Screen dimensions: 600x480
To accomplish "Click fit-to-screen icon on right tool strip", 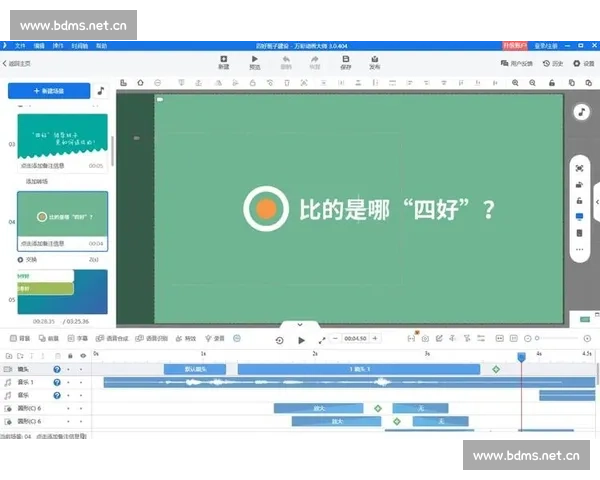I will pos(579,168).
